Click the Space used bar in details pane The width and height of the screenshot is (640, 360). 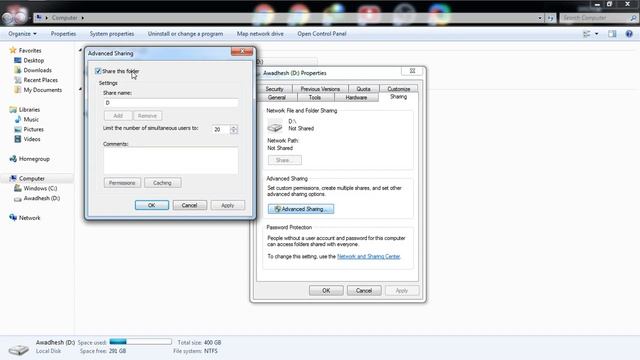click(x=140, y=342)
